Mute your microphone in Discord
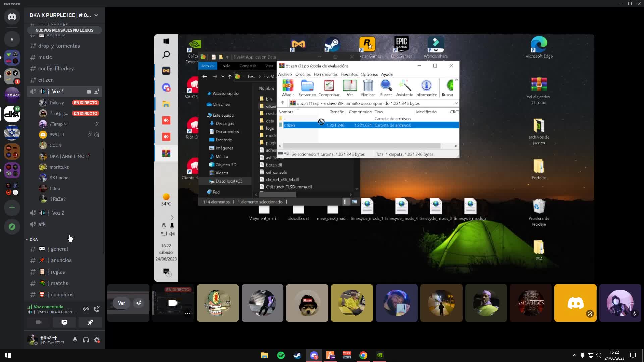This screenshot has height=362, width=644. [74, 340]
